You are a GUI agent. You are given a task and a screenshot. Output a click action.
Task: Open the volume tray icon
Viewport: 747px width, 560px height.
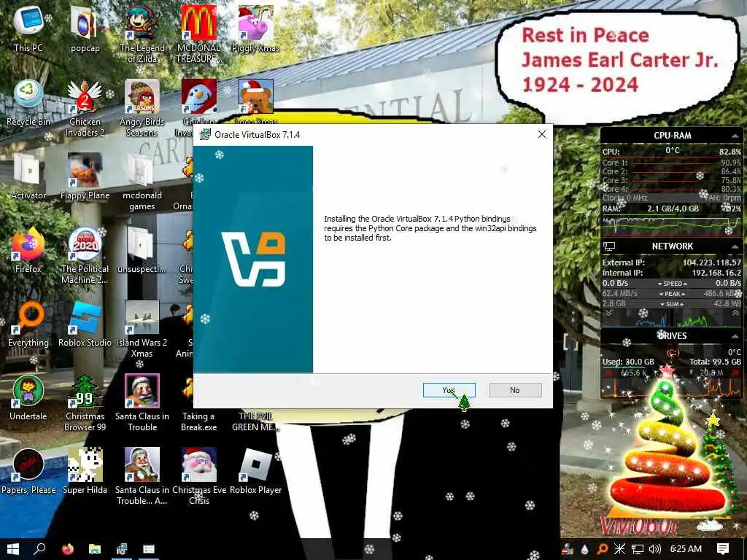(654, 549)
